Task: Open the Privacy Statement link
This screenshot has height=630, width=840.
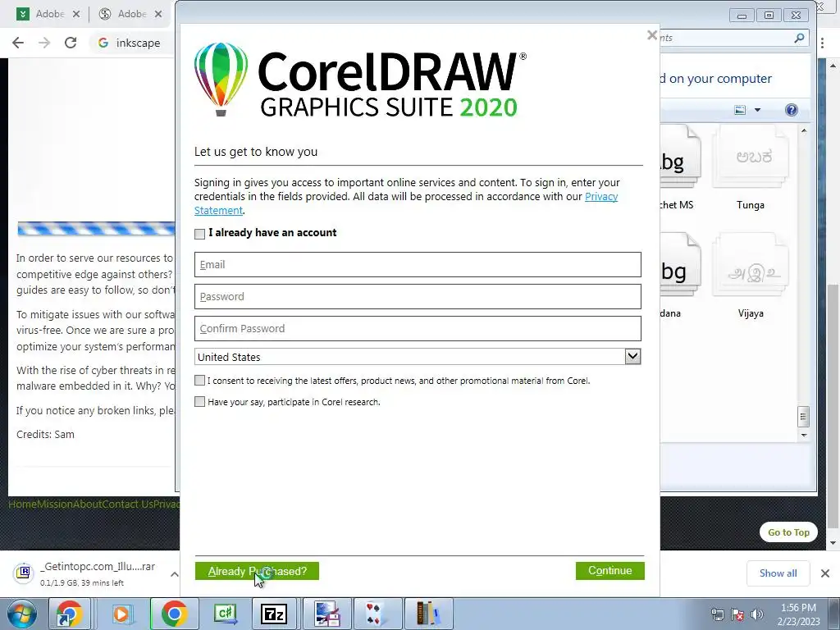Action: (x=601, y=197)
